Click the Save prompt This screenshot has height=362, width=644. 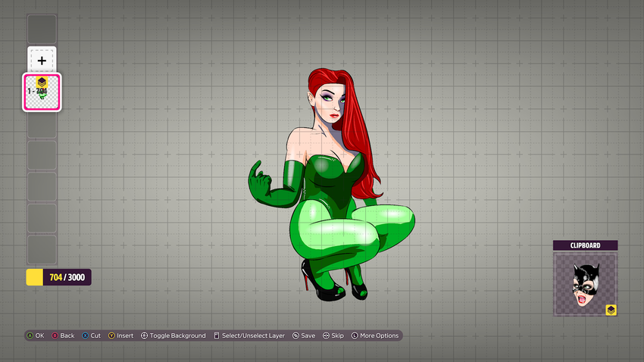[x=303, y=335]
